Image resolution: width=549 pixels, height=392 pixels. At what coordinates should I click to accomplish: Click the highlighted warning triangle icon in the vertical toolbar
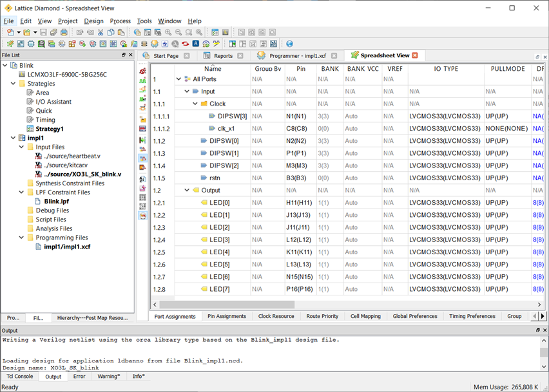click(142, 158)
